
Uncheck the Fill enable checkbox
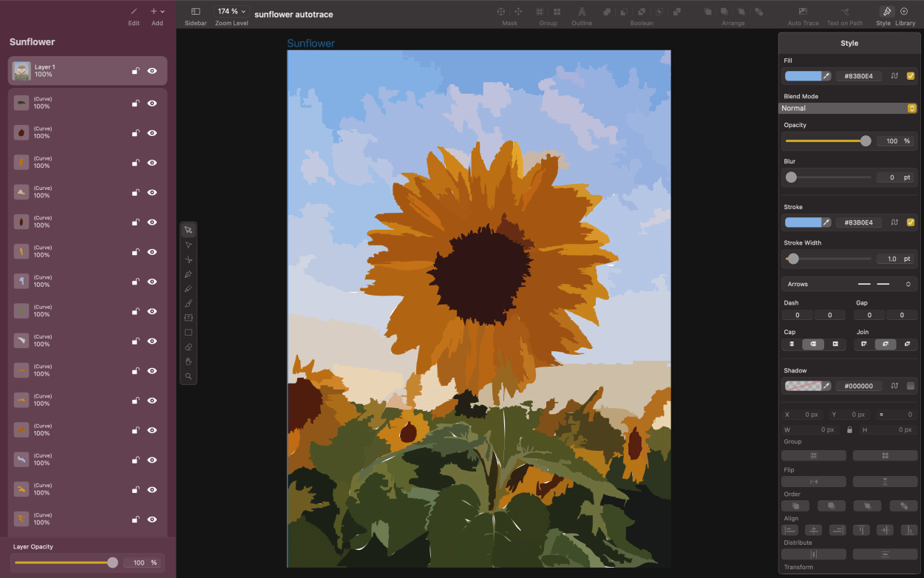(911, 76)
